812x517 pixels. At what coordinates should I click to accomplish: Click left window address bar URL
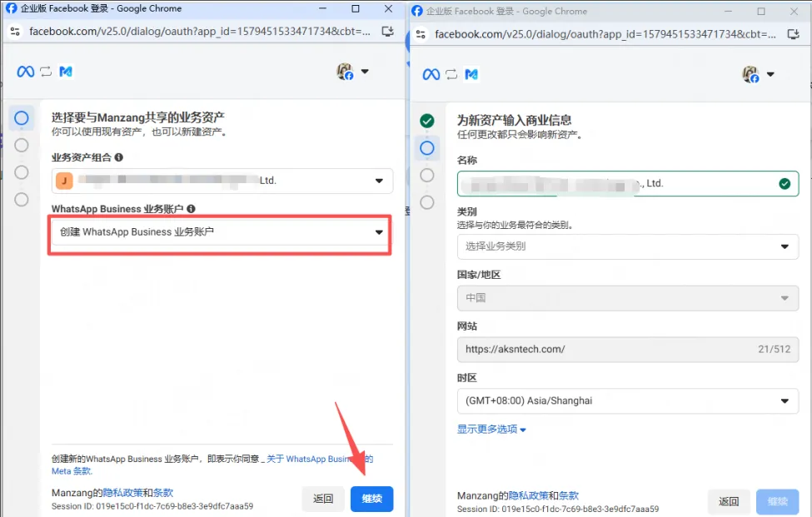click(x=199, y=32)
